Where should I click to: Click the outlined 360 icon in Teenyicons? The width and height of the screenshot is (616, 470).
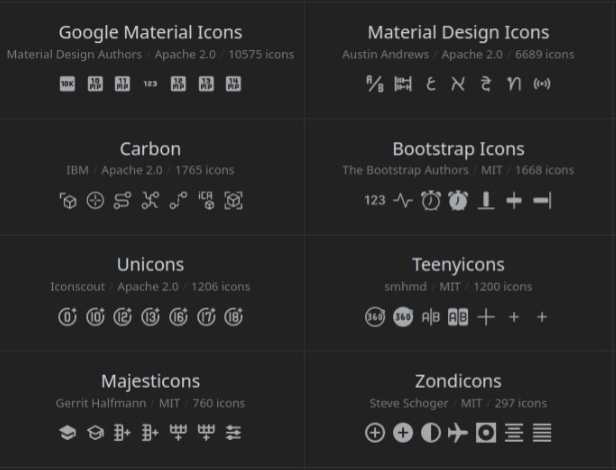point(375,317)
